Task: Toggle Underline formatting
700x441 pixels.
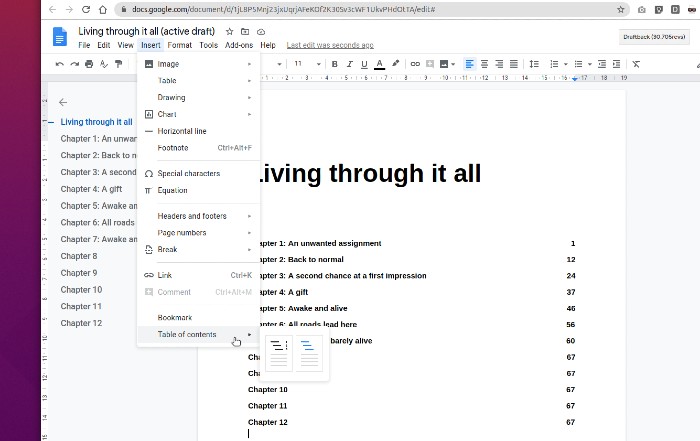Action: tap(364, 64)
